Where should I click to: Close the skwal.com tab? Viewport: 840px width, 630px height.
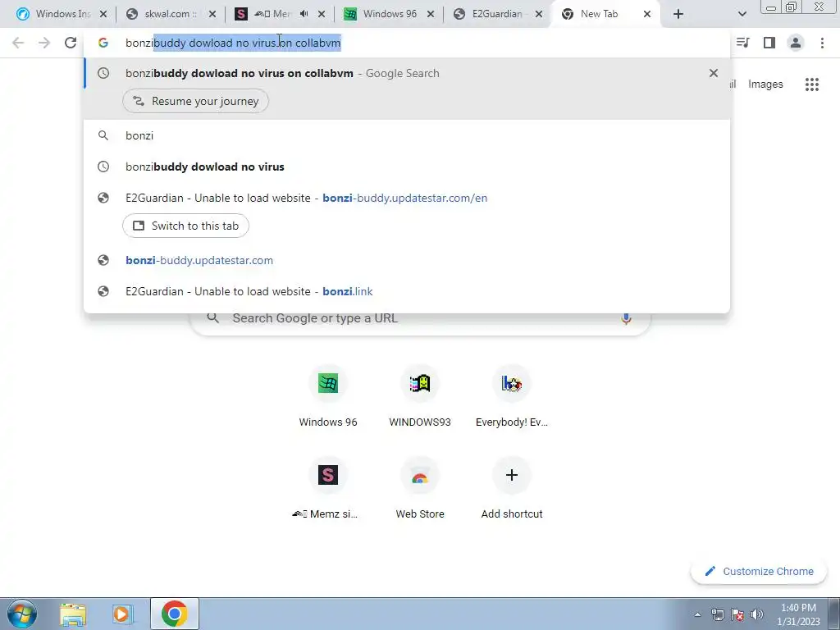pos(212,15)
